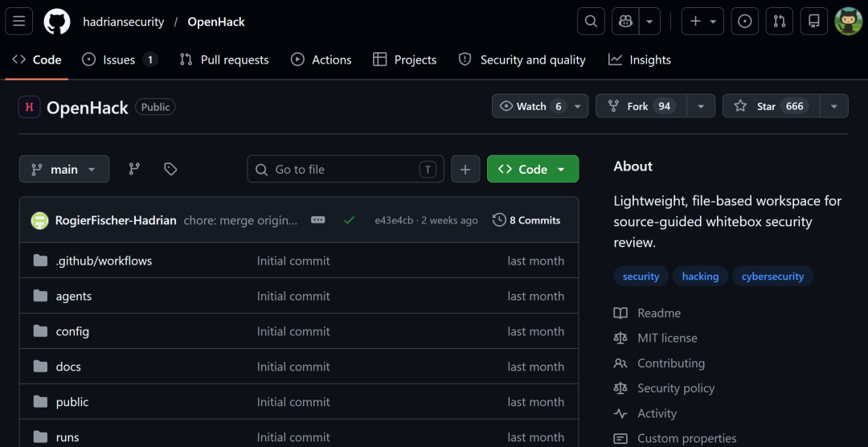
Task: Open the green Code dropdown
Action: coord(533,170)
